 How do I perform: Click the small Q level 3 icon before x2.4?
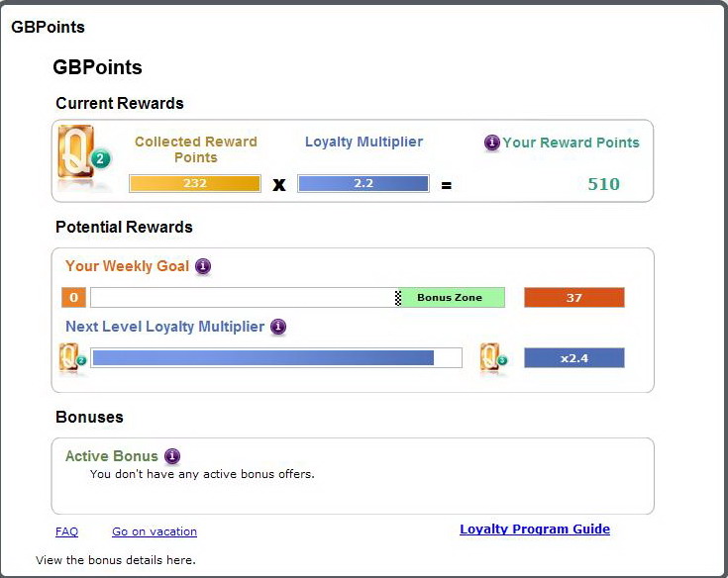coord(493,358)
